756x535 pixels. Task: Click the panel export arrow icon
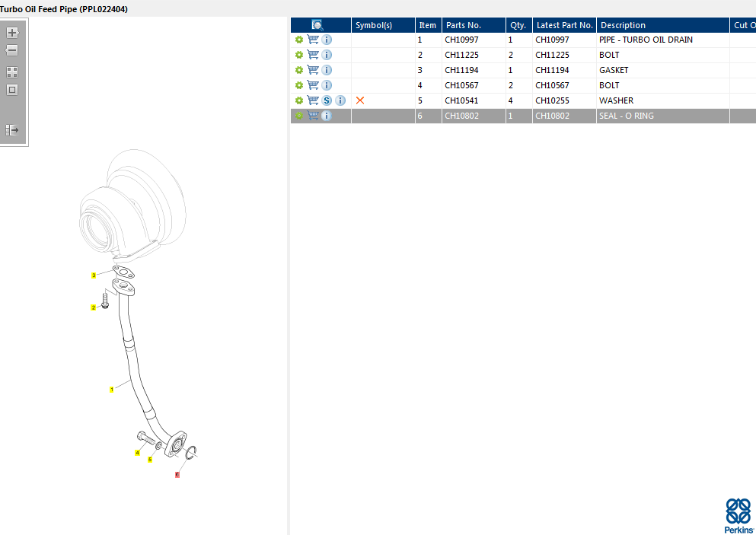click(x=12, y=130)
